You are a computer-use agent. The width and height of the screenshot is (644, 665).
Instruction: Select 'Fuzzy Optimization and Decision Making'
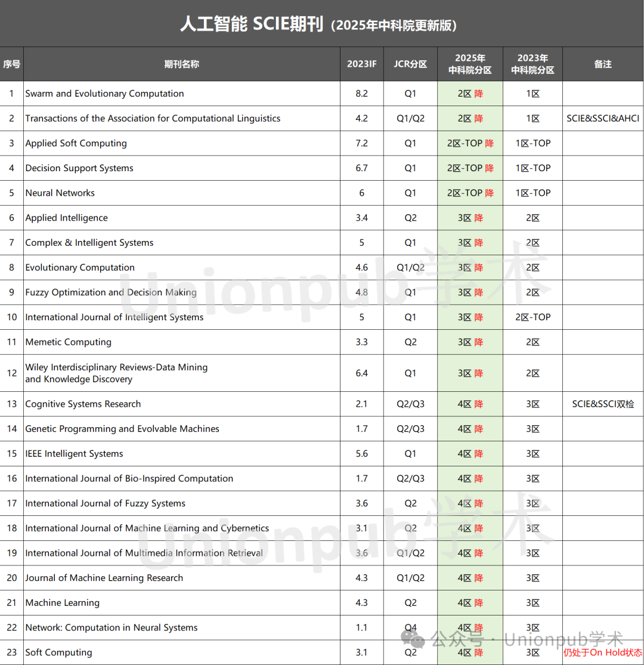[111, 292]
